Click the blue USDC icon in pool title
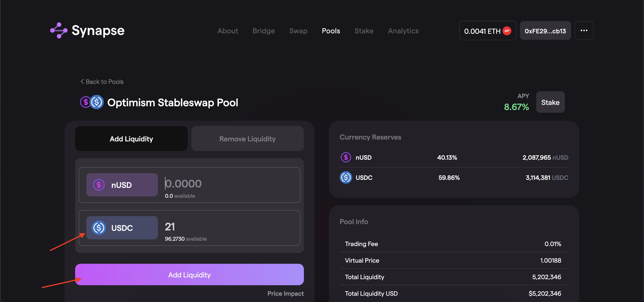Viewport: 644px width, 302px height. pyautogui.click(x=97, y=102)
